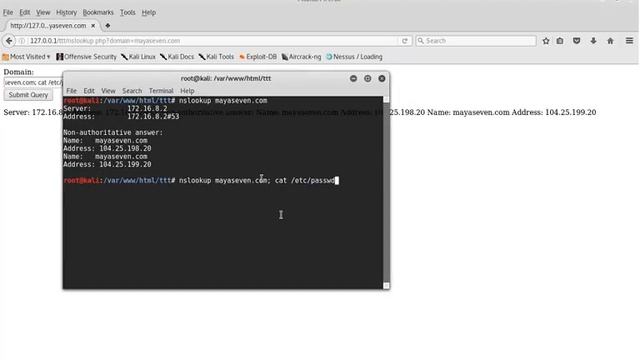Screen dimensions: 640x360
Task: Click the Pocket shield icon
Action: tap(576, 41)
